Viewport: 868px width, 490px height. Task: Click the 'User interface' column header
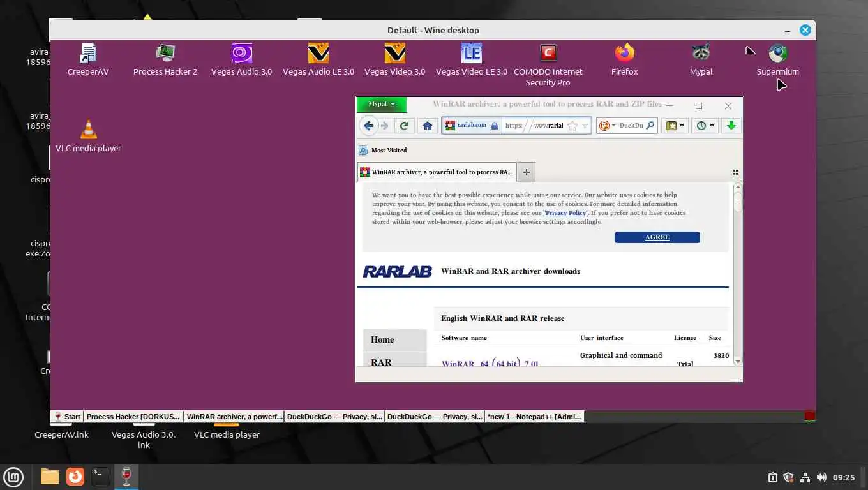pos(601,338)
